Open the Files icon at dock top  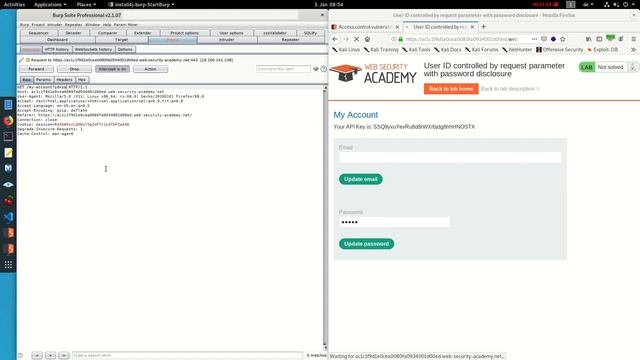tap(8, 105)
